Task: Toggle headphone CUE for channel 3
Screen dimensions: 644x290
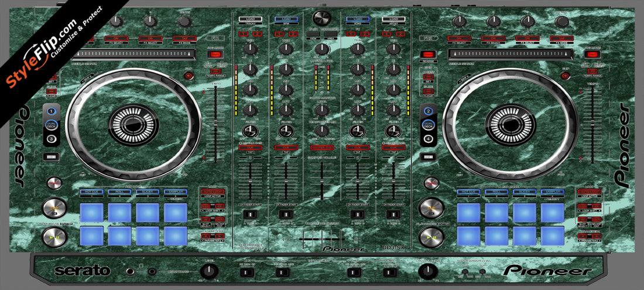Action: coord(250,148)
